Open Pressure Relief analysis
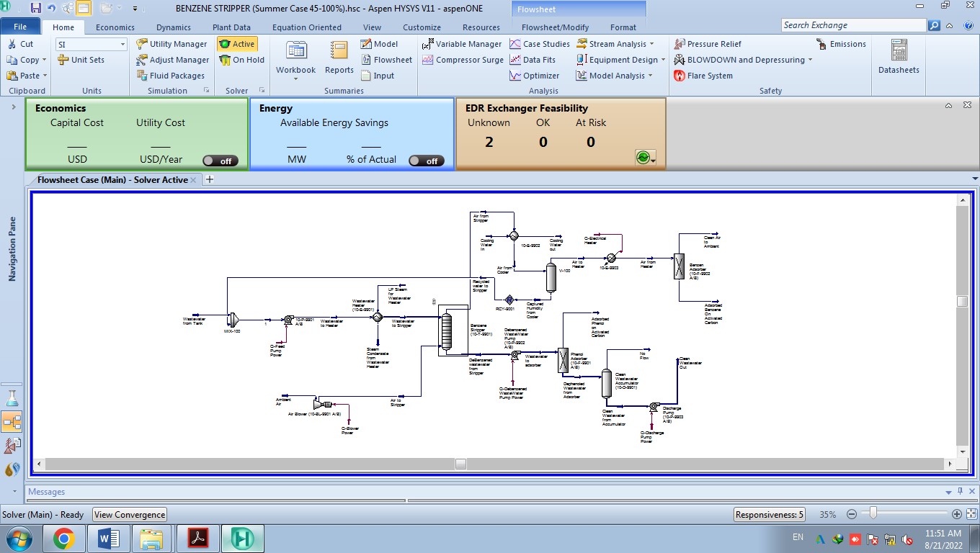The height and width of the screenshot is (553, 980). (x=708, y=44)
